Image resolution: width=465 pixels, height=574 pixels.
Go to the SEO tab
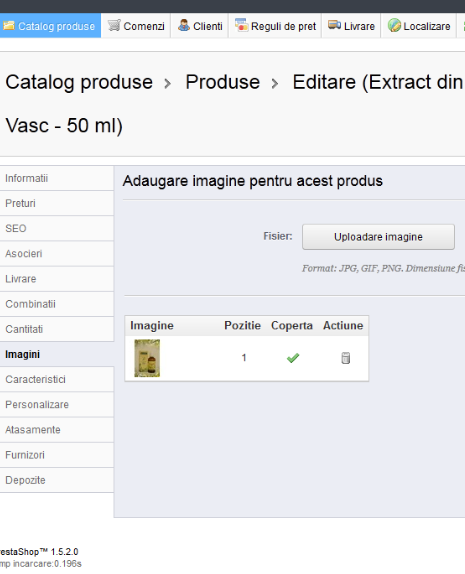pyautogui.click(x=57, y=228)
